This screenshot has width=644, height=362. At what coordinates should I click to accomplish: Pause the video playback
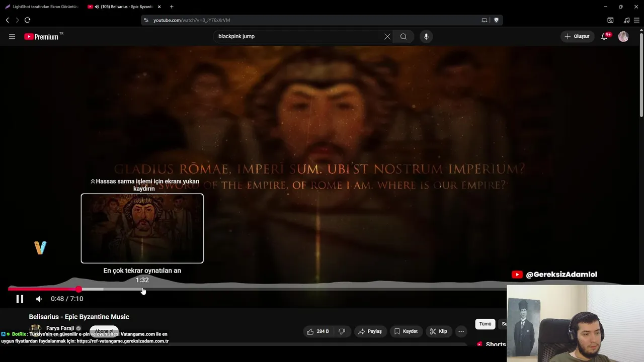pos(20,299)
